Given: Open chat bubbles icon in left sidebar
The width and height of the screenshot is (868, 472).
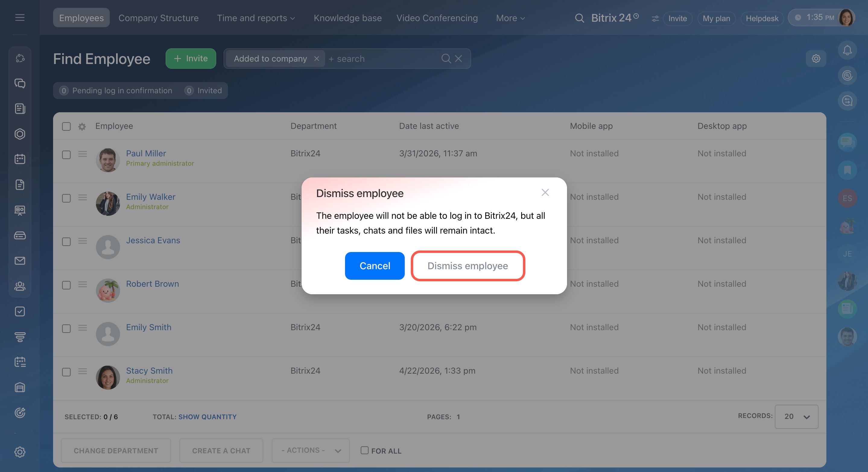Looking at the screenshot, I should tap(20, 83).
